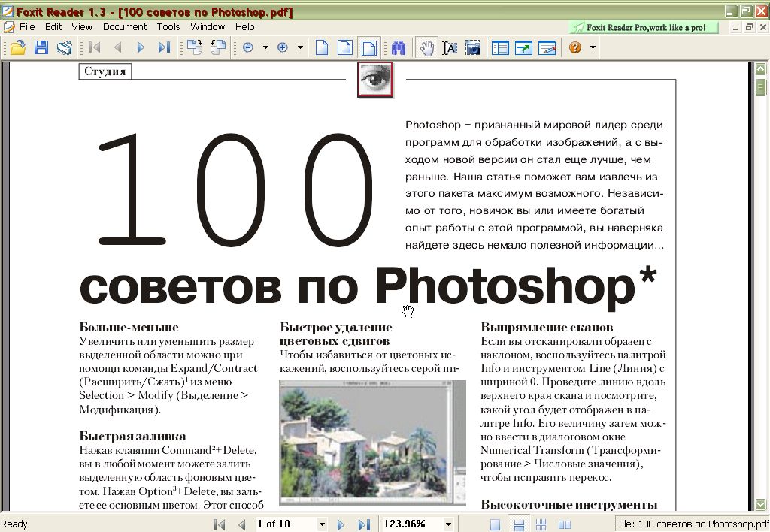Go to first page via top toolbar arrow
This screenshot has width=770, height=532.
pyautogui.click(x=94, y=47)
